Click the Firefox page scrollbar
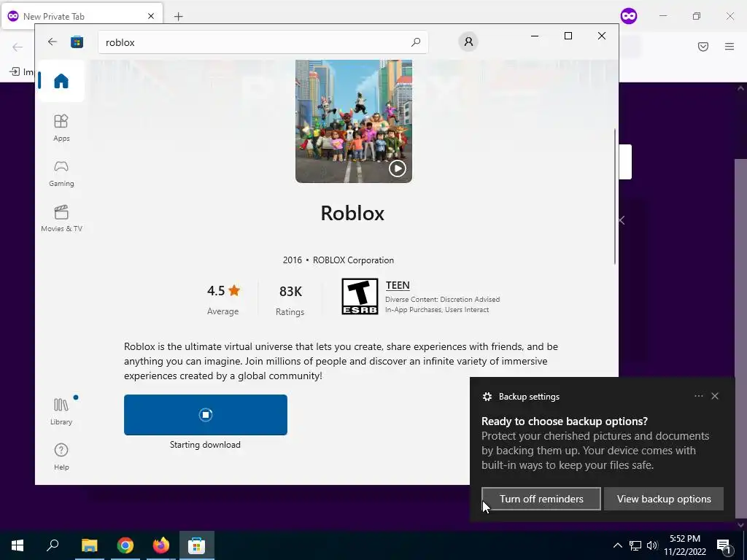The width and height of the screenshot is (747, 560). pos(740,339)
